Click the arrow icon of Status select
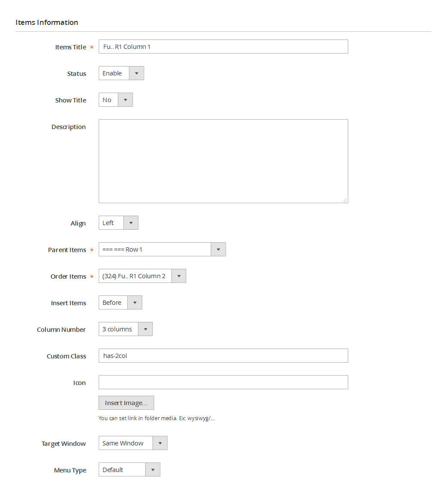Viewport: 448px width, 499px height. tap(136, 73)
